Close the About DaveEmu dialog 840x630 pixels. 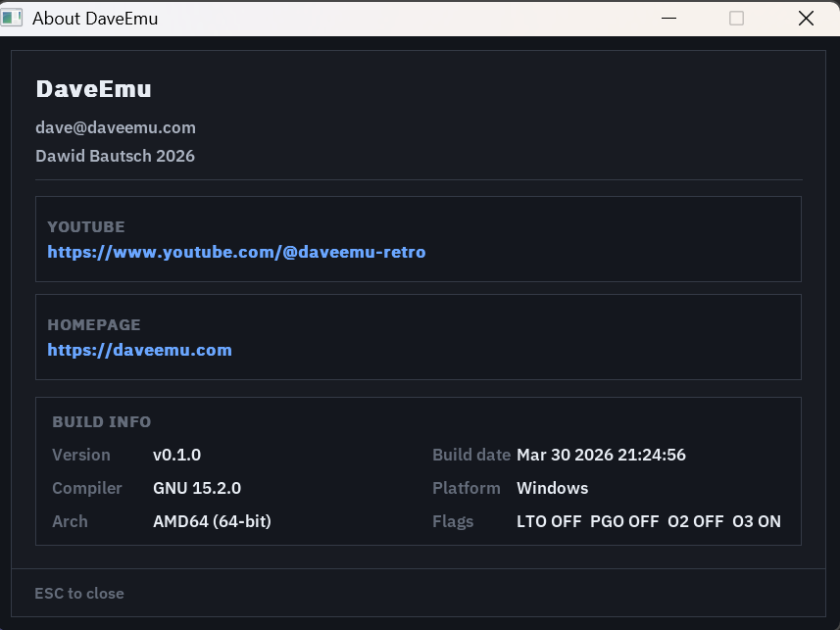click(x=806, y=18)
